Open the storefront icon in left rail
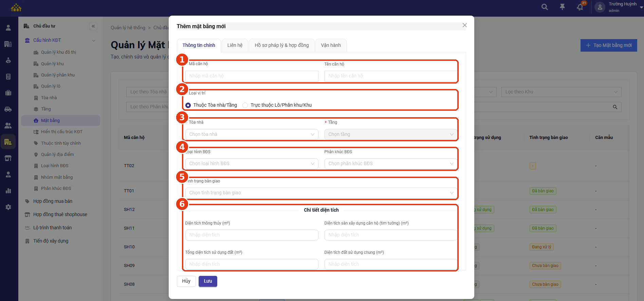Viewport: 644px width, 301px height. click(8, 158)
